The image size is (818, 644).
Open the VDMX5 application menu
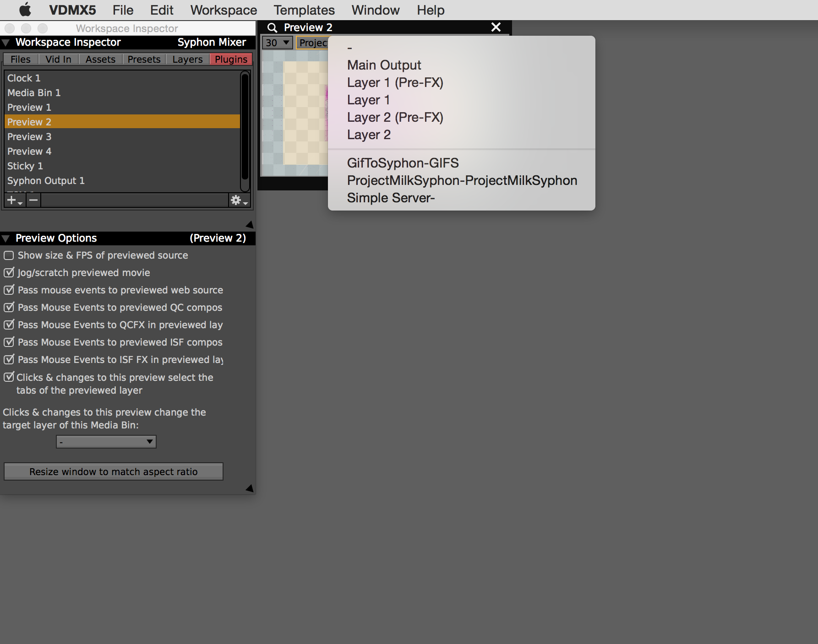pyautogui.click(x=72, y=10)
